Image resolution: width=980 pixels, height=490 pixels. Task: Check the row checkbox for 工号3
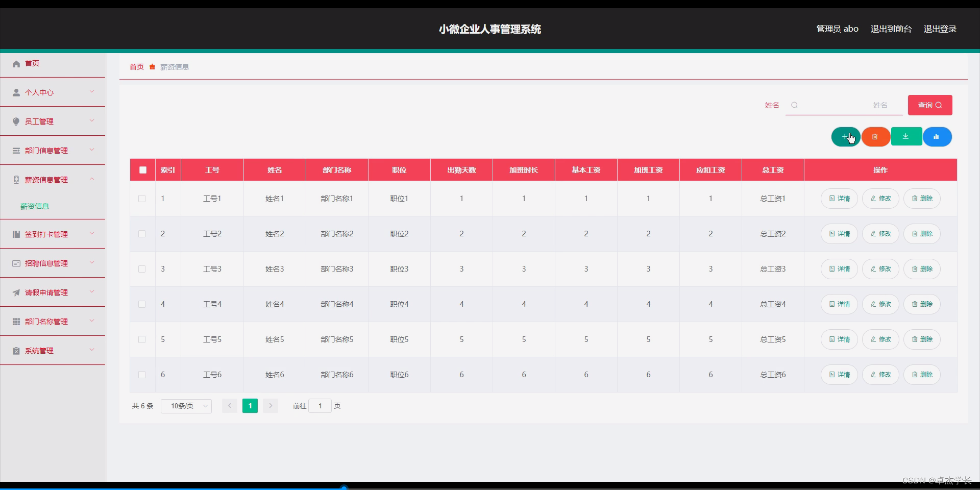(142, 269)
